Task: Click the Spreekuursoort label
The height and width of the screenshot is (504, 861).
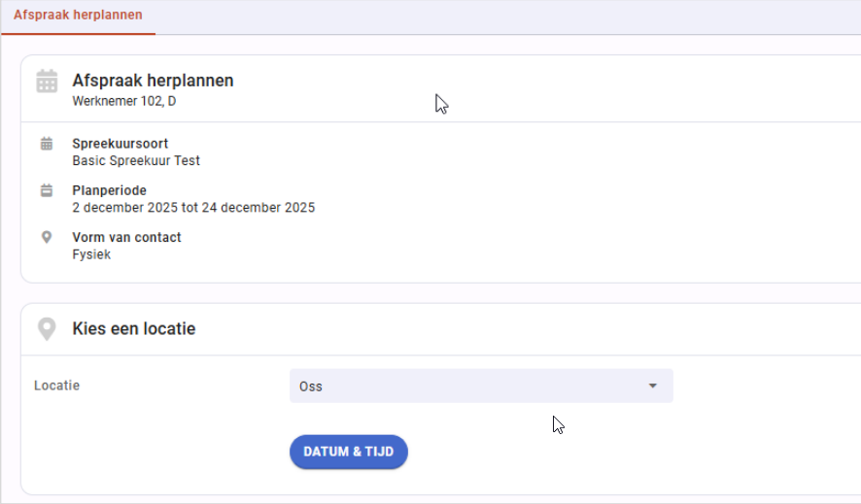Action: (120, 144)
